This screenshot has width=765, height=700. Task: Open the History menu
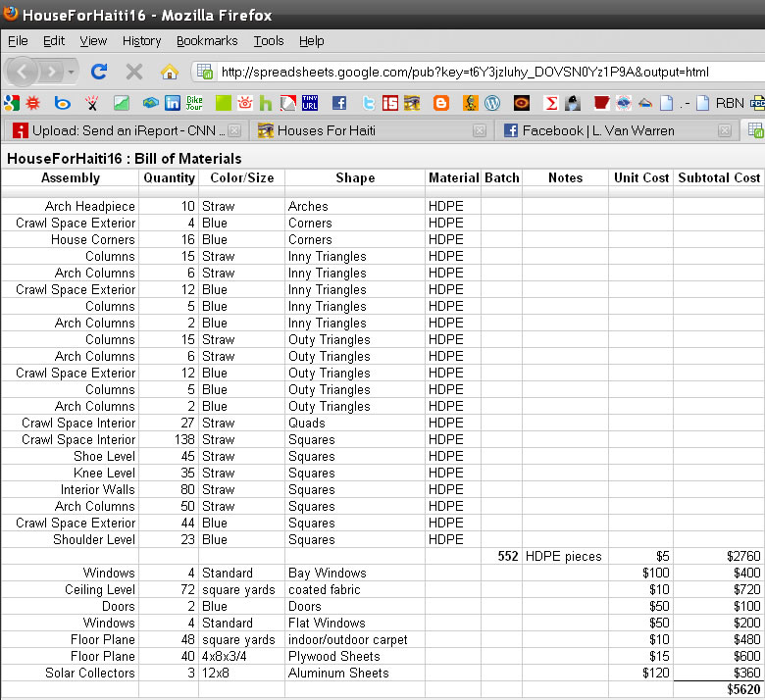pos(141,41)
